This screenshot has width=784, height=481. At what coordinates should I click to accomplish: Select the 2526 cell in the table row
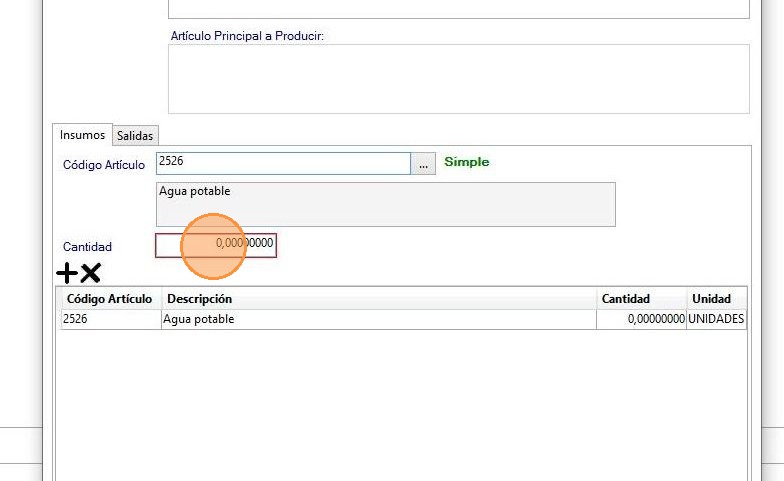click(x=109, y=320)
